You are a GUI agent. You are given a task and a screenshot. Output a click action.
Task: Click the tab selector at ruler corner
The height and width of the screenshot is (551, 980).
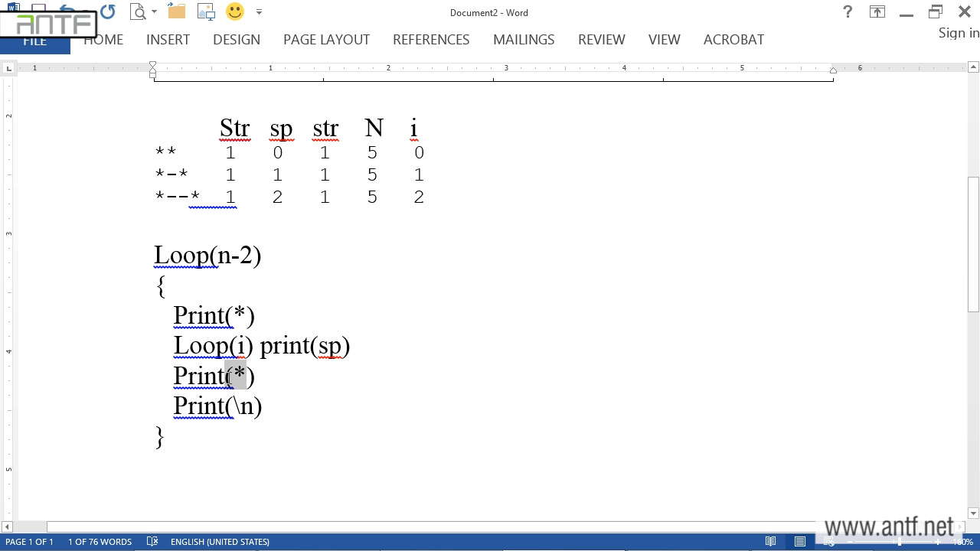click(x=8, y=69)
